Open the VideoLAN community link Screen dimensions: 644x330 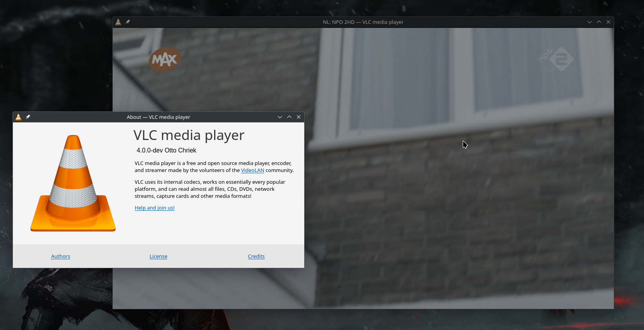[253, 170]
